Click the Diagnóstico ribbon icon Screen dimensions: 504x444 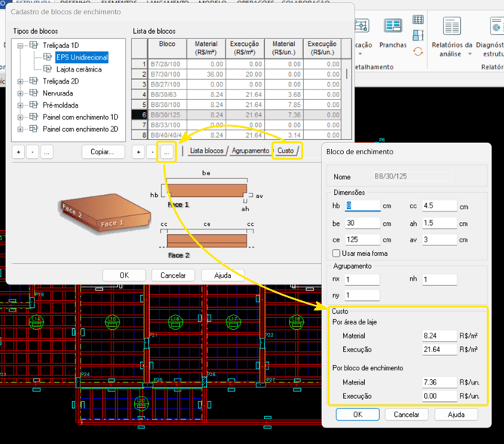[497, 26]
